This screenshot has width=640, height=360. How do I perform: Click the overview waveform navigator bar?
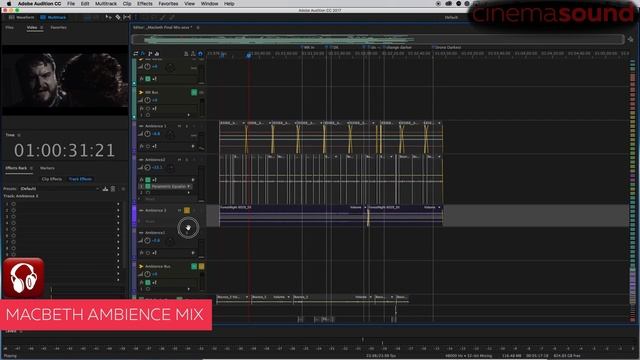(x=378, y=39)
